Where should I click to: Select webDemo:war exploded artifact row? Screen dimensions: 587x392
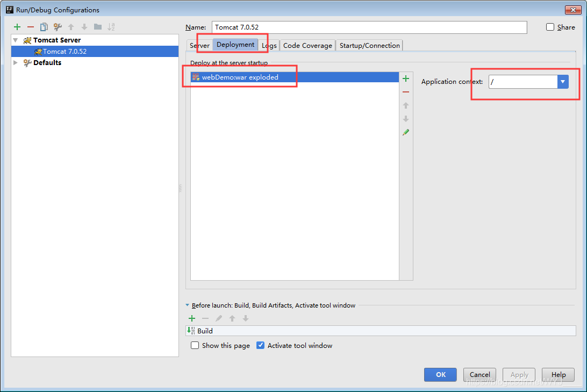(x=295, y=77)
